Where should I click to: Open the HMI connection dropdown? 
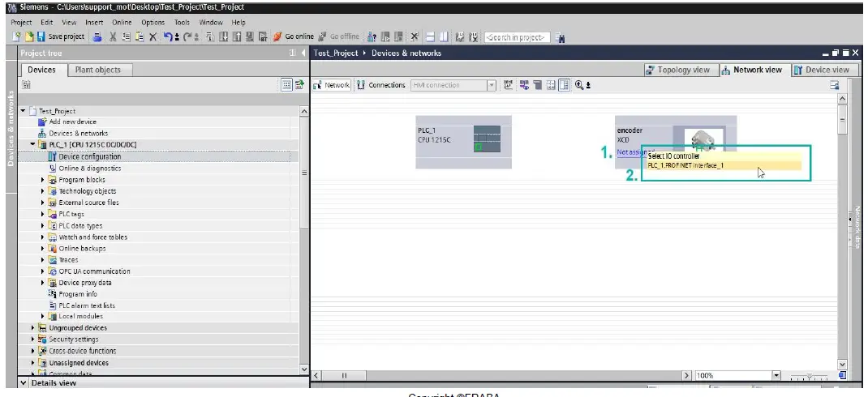click(x=491, y=85)
